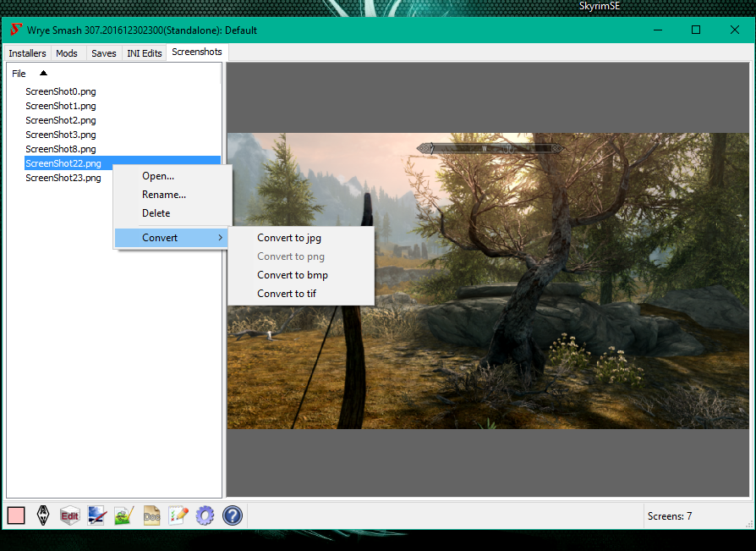
Task: Choose Convert to jpg
Action: (x=289, y=238)
